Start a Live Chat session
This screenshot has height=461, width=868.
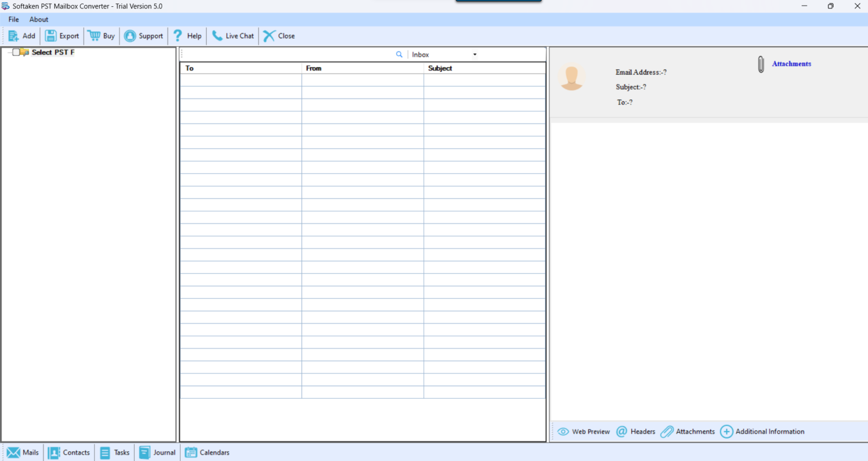point(232,36)
